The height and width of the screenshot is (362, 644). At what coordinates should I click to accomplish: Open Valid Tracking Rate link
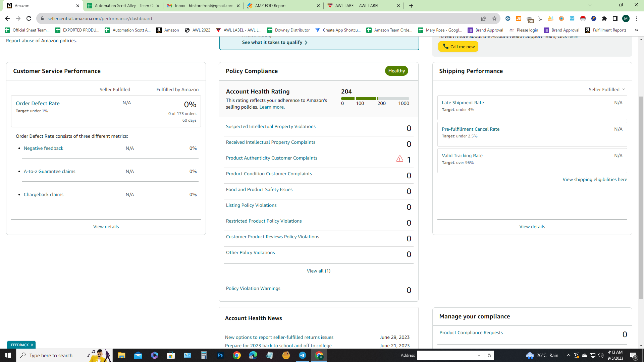462,156
